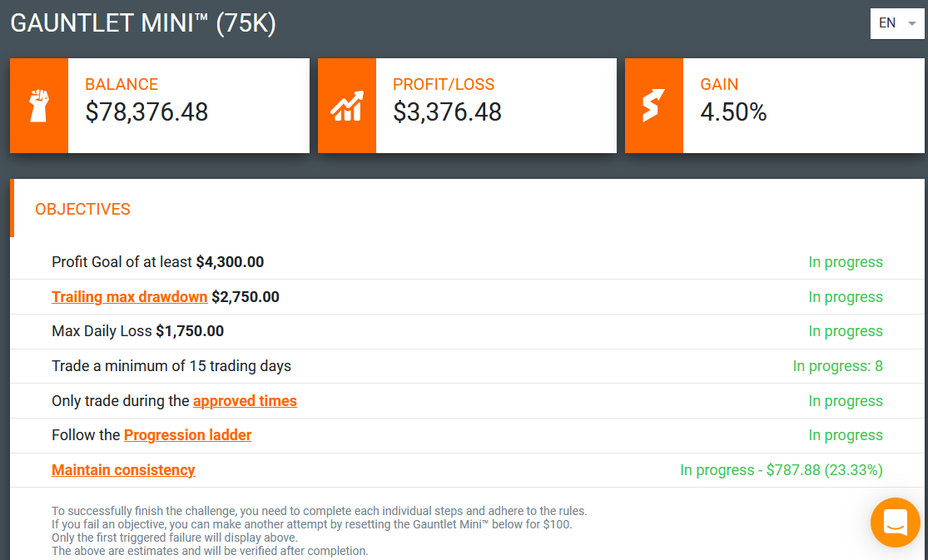Click the 'In progress: 8' status
The height and width of the screenshot is (560, 928).
coord(837,366)
